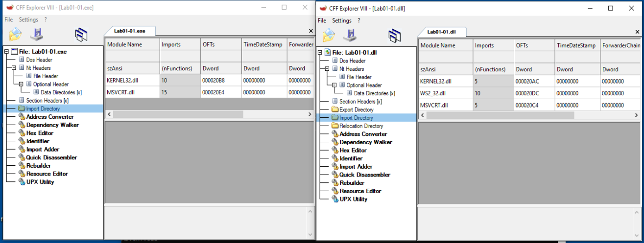Open Rebuilder in Lab01-01.exe tree
The width and height of the screenshot is (644, 243).
click(x=38, y=166)
